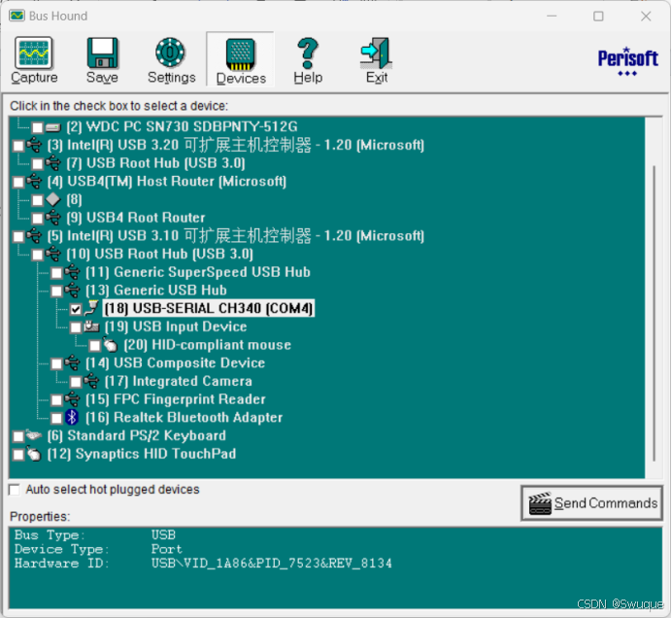Click USB icon of Intel USB 3.20 controller
Screen dimensions: 672x618
click(34, 145)
